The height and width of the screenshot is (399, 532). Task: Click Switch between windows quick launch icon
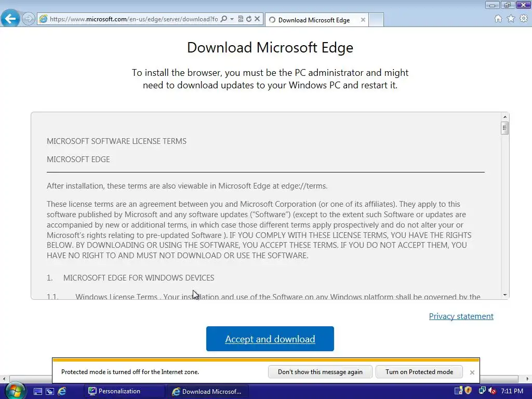pyautogui.click(x=50, y=392)
